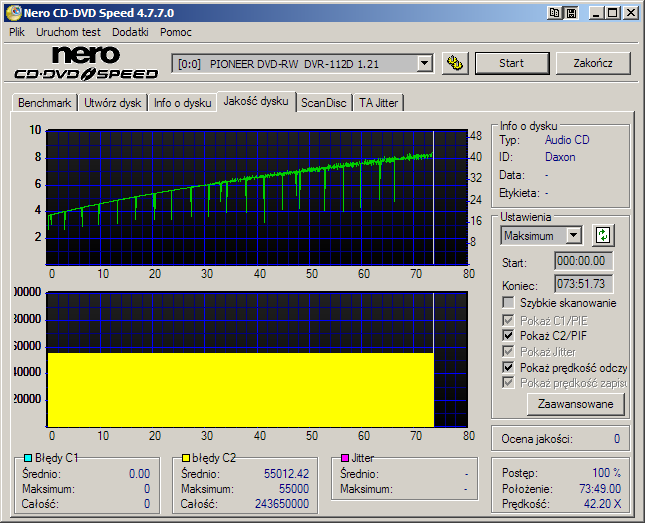Click the magenta Jitter color square
Image resolution: width=645 pixels, height=523 pixels.
pyautogui.click(x=345, y=458)
